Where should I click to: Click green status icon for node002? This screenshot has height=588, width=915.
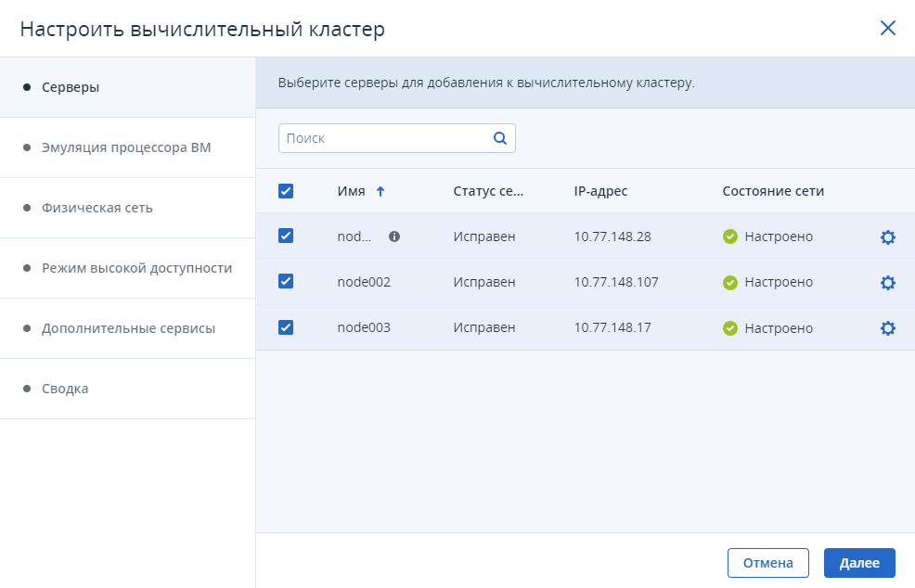[730, 282]
